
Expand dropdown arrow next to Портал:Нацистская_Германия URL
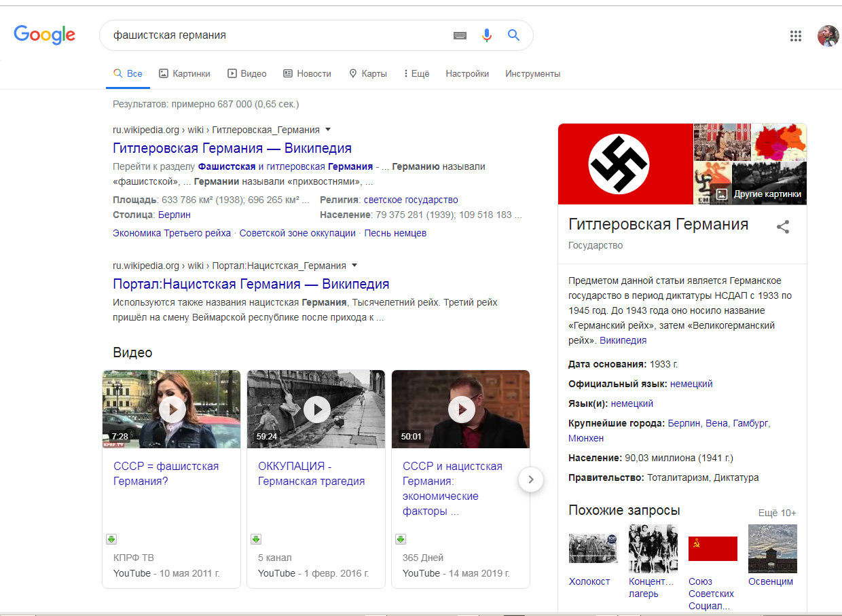click(x=354, y=265)
